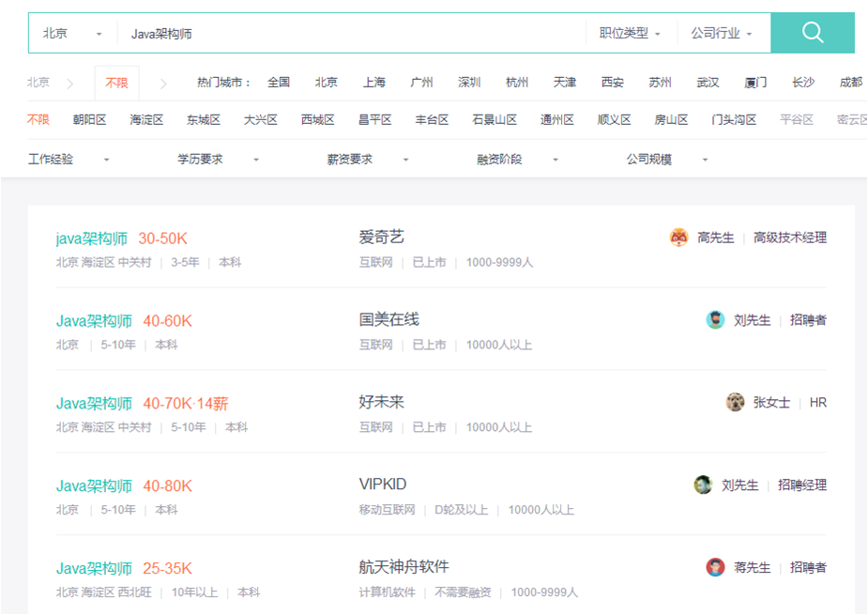Expand the 薪资要求 filter
Screen dimensions: 868x615
[x=368, y=160]
